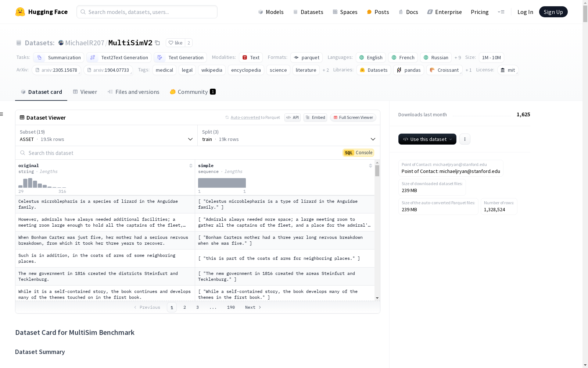Open Docs in the top navigation
The width and height of the screenshot is (588, 368).
[408, 12]
